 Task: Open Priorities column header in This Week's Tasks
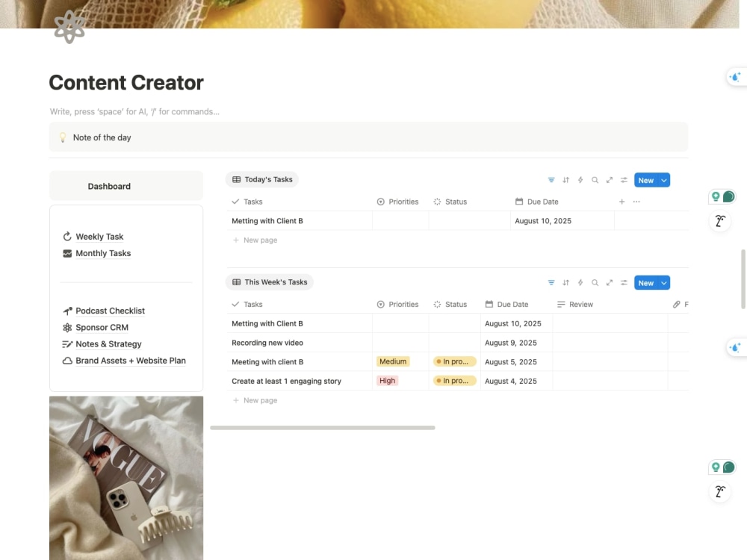(397, 305)
